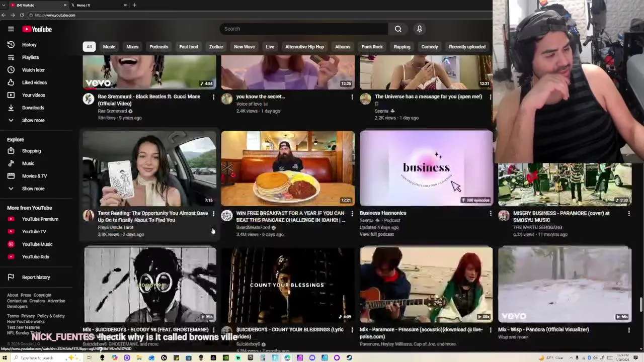
Task: Open options menu for Wisp Pandora mix
Action: (628, 330)
